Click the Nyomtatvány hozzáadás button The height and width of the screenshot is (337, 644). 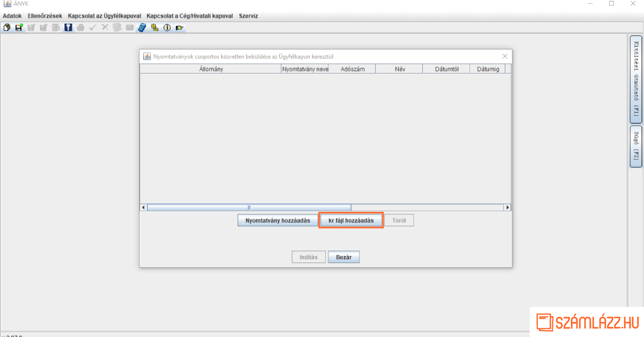tap(277, 221)
